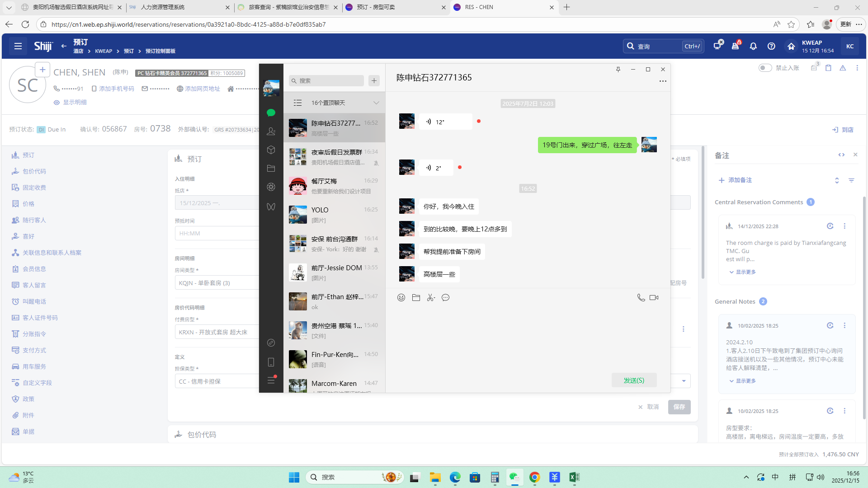The image size is (868, 488).
Task: Open the help question mark icon
Action: (771, 46)
